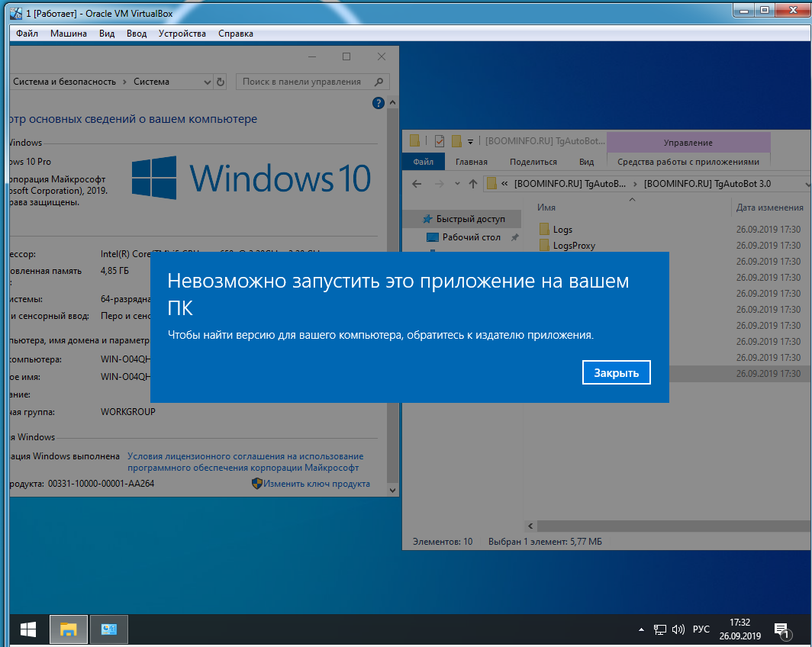Click the pin icon beside Рабочий стол

pyautogui.click(x=514, y=237)
